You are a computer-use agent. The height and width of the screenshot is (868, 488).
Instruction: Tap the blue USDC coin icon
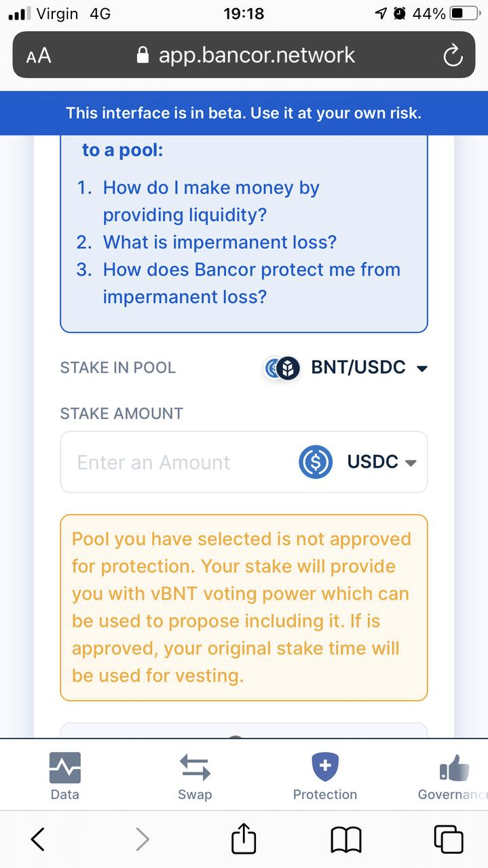(x=314, y=462)
